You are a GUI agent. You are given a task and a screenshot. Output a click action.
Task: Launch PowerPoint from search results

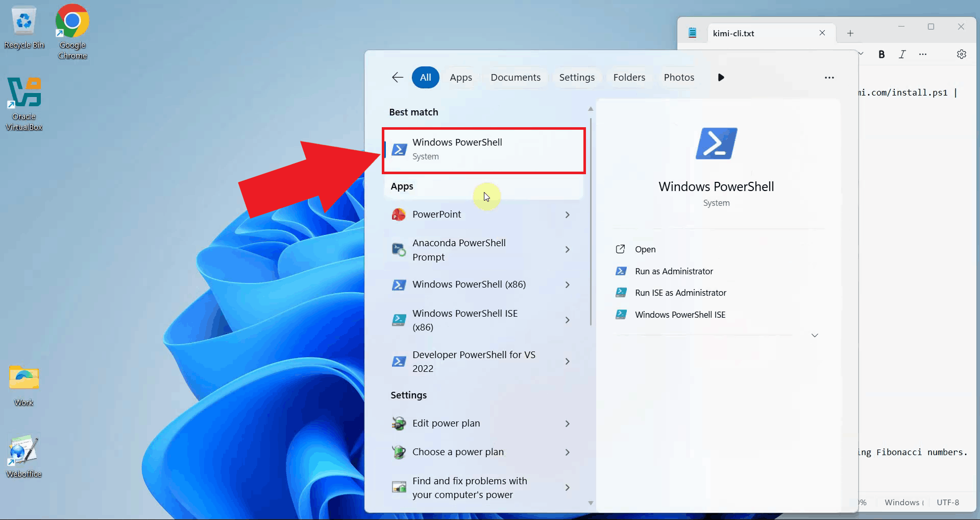click(436, 214)
